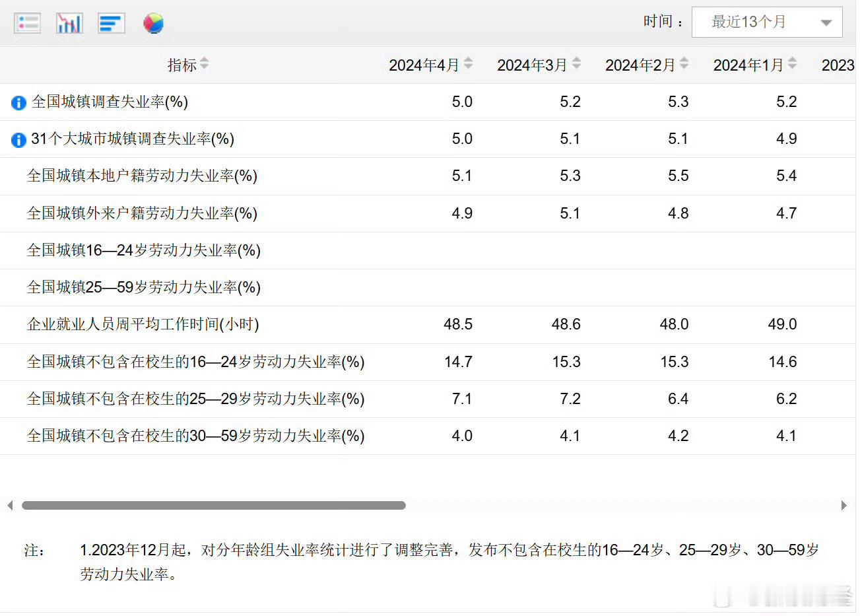The image size is (860, 616).
Task: Select the 全国城镇16—24岁劳动力失业率(%) row label
Action: [144, 250]
